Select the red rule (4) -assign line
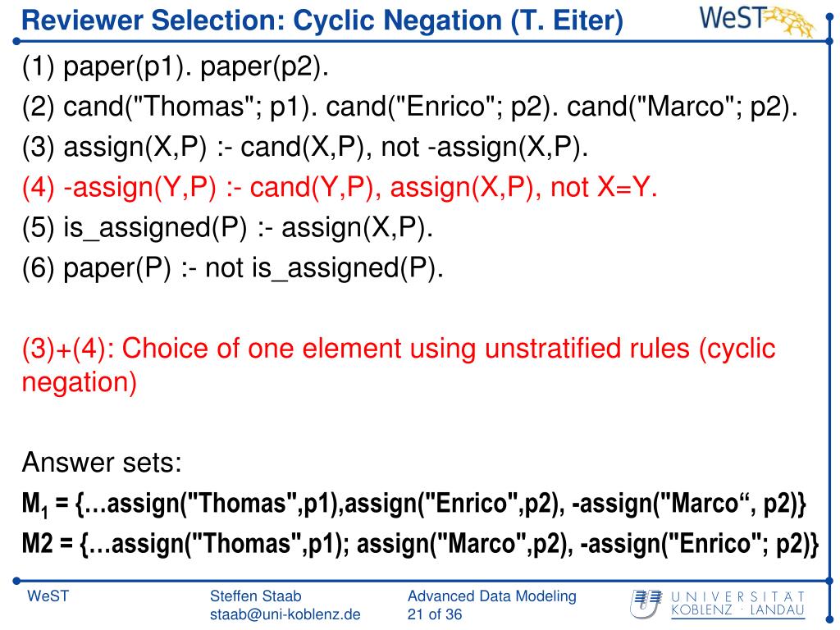Screen dimensions: 840x630 tap(340, 188)
